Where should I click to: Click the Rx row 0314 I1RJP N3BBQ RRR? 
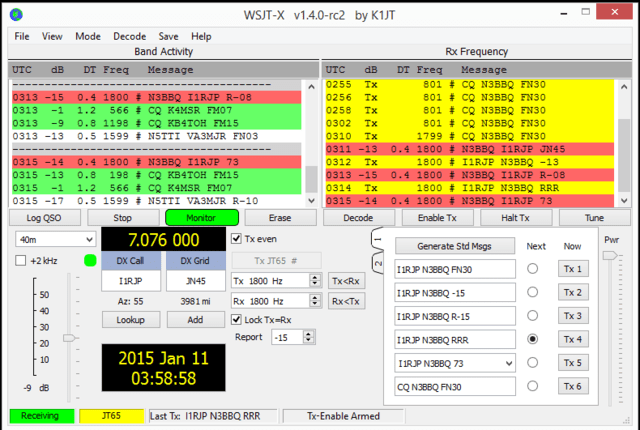click(x=469, y=188)
